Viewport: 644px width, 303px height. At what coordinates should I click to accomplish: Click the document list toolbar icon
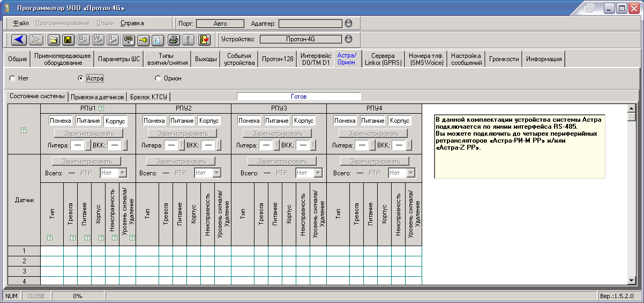tap(157, 40)
